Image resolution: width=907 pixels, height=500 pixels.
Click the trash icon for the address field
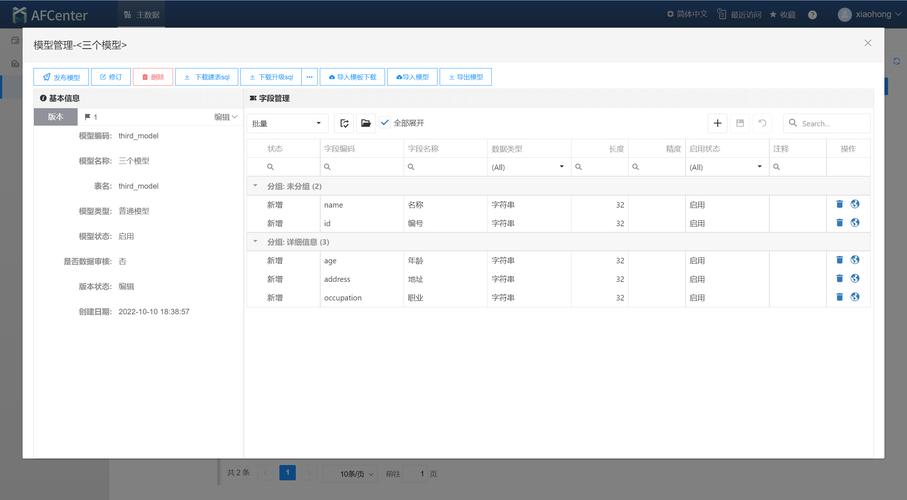(x=840, y=279)
